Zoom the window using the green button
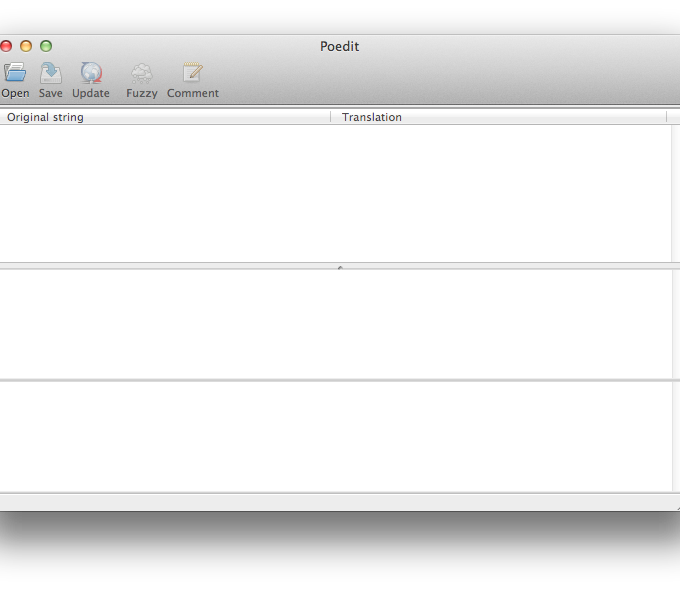The width and height of the screenshot is (680, 590). point(46,46)
